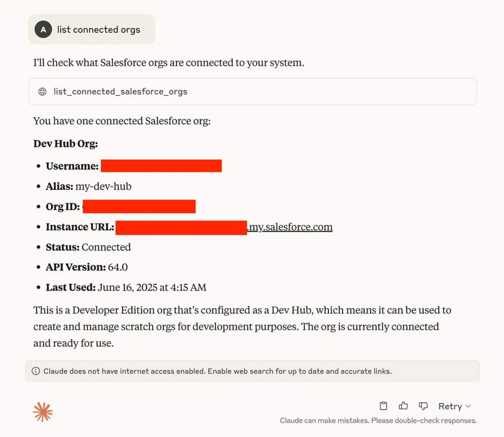Open the my.salesforce.com instance URL link
Viewport: 504px width, 437px height.
point(289,227)
